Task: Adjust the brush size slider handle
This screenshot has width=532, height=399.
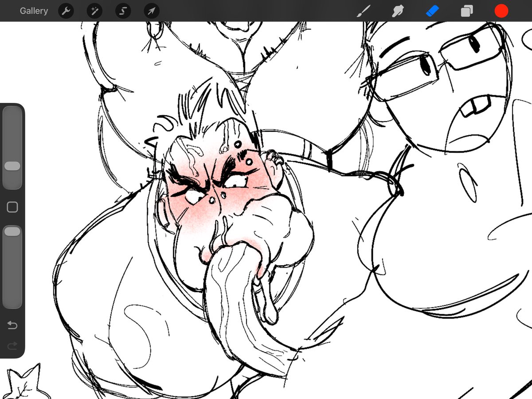Action: point(12,166)
